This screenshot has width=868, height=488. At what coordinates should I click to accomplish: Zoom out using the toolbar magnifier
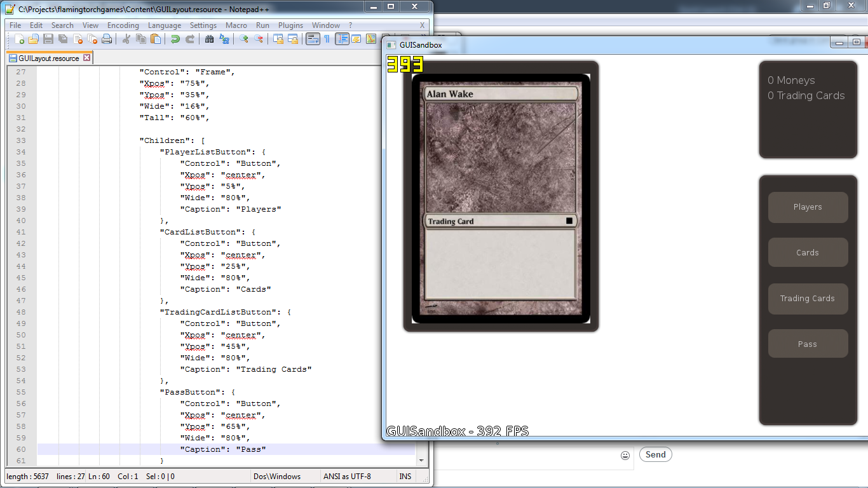click(259, 39)
